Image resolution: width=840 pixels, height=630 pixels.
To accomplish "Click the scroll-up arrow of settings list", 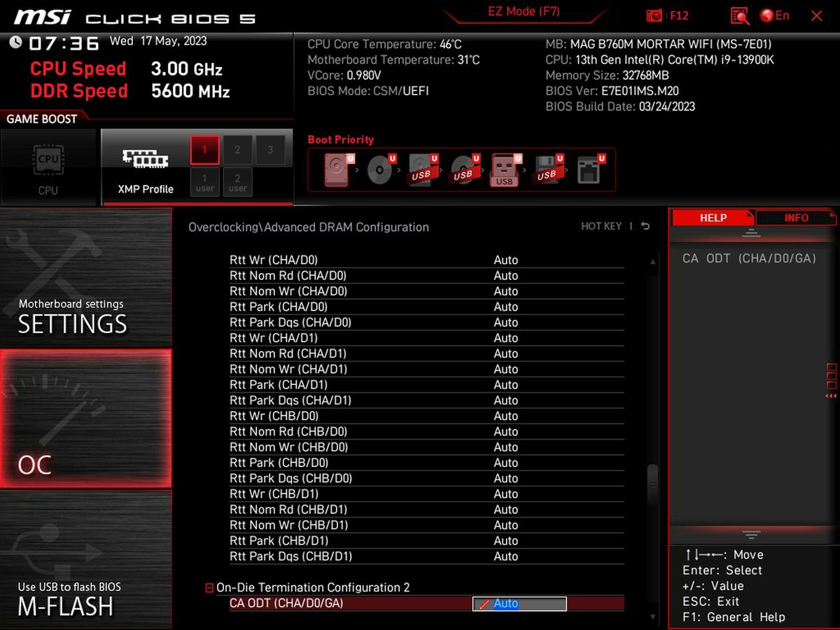I will (x=653, y=262).
